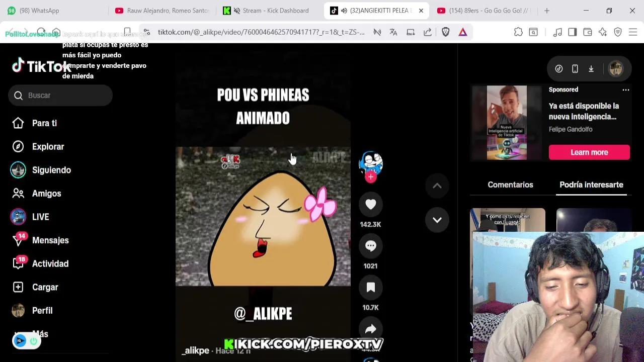Go to the previous video with the up chevron
The image size is (644, 362).
click(x=437, y=186)
